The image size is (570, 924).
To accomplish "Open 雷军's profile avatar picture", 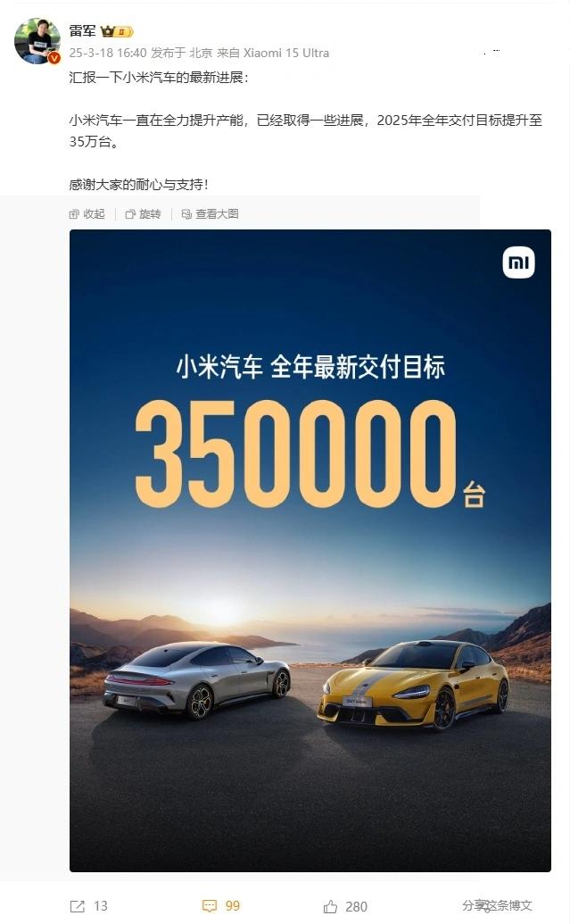I will (x=37, y=40).
